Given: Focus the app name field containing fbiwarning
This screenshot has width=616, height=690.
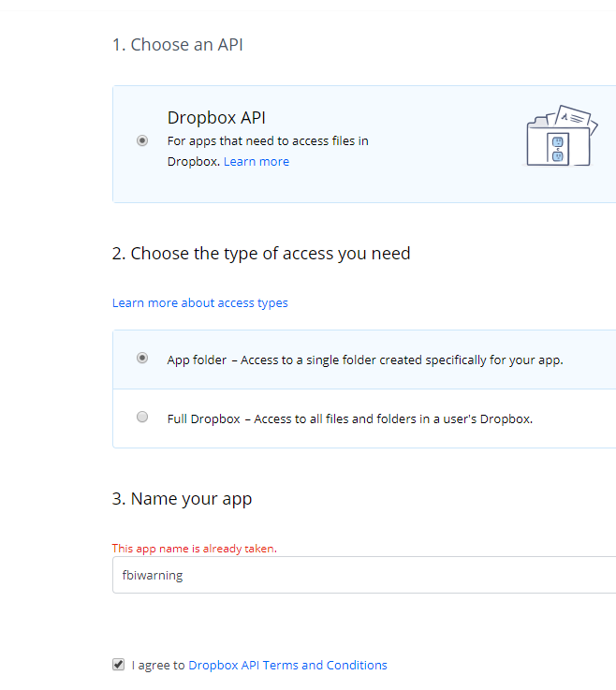Looking at the screenshot, I should point(364,575).
